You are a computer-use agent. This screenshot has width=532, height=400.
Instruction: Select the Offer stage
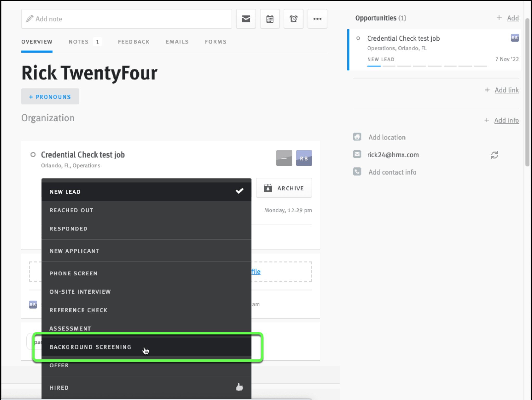coord(146,365)
